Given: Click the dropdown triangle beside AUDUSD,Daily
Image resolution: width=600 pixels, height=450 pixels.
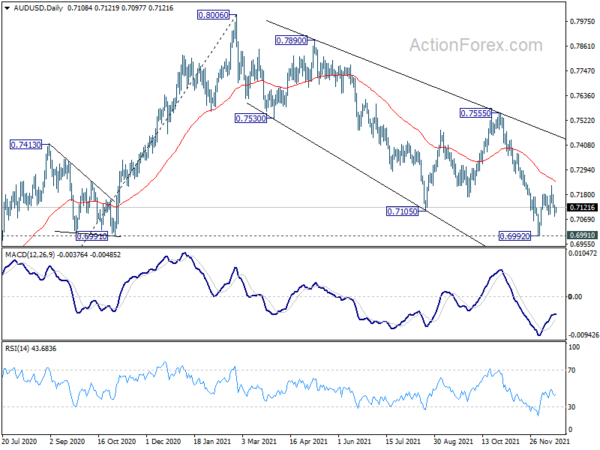Looking at the screenshot, I should 7,8.
